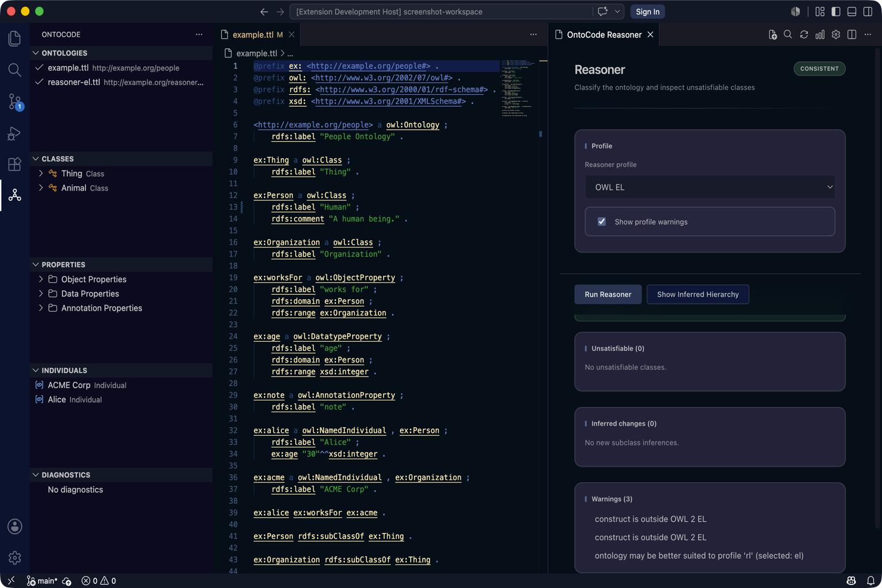Switch to the OntoCode Reasoner tab
This screenshot has height=588, width=882.
coord(604,35)
